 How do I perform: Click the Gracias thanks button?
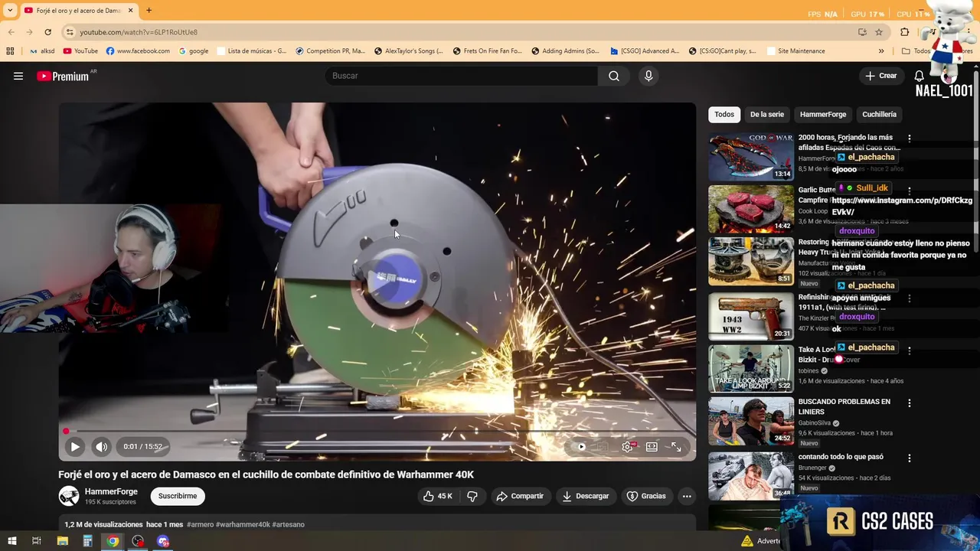[646, 496]
